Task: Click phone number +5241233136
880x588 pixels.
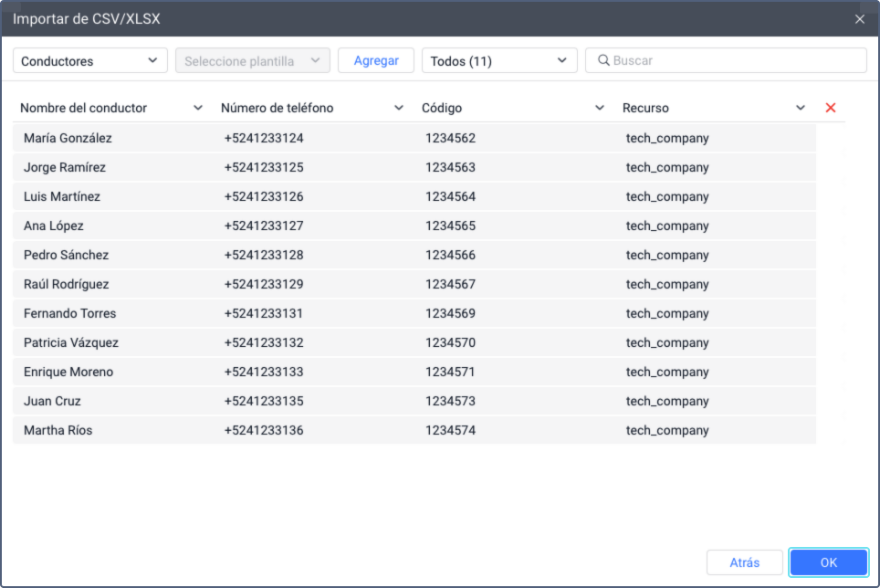Action: pyautogui.click(x=264, y=430)
